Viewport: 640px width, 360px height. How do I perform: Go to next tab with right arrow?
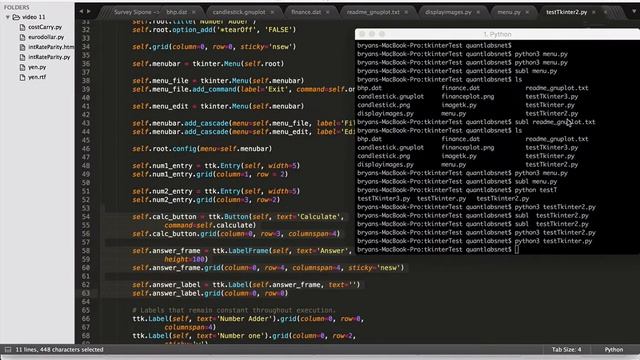tap(89, 11)
